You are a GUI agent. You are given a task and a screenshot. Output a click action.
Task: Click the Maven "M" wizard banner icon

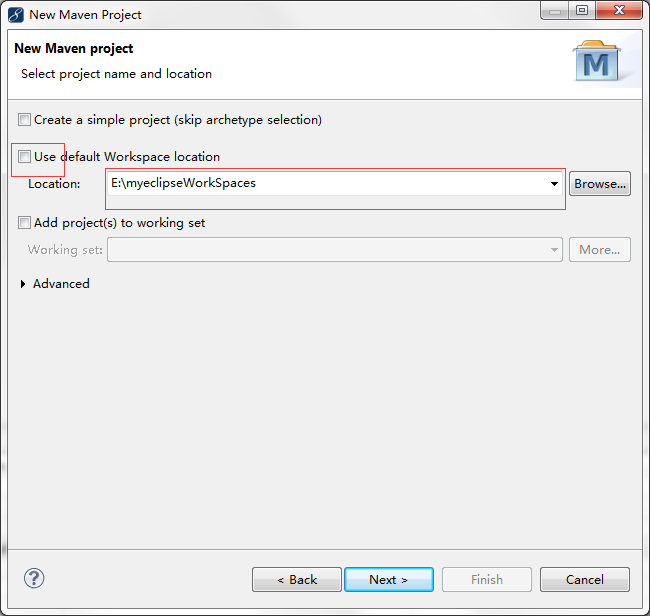click(x=596, y=62)
